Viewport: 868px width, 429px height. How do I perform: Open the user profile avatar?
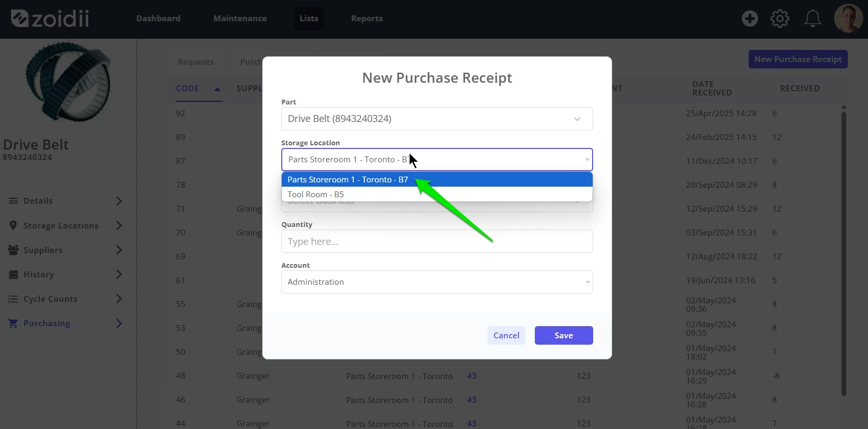pos(848,19)
